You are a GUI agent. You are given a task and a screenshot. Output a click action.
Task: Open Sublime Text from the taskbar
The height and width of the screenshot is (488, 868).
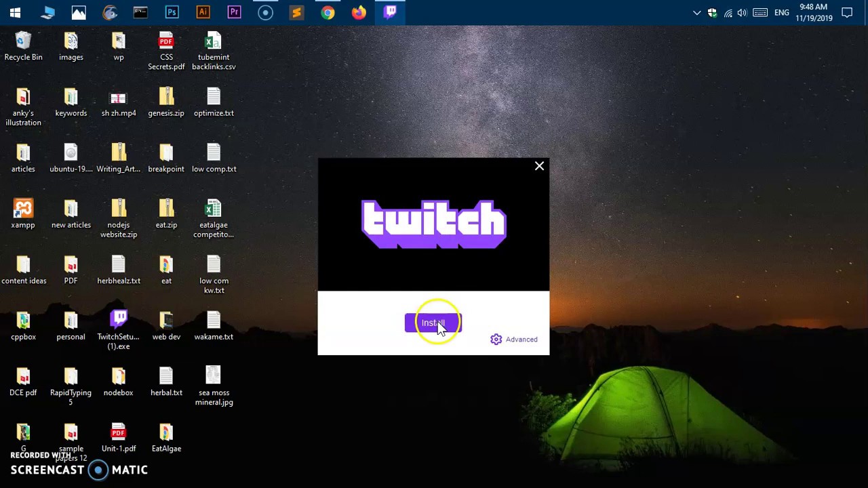pos(296,12)
